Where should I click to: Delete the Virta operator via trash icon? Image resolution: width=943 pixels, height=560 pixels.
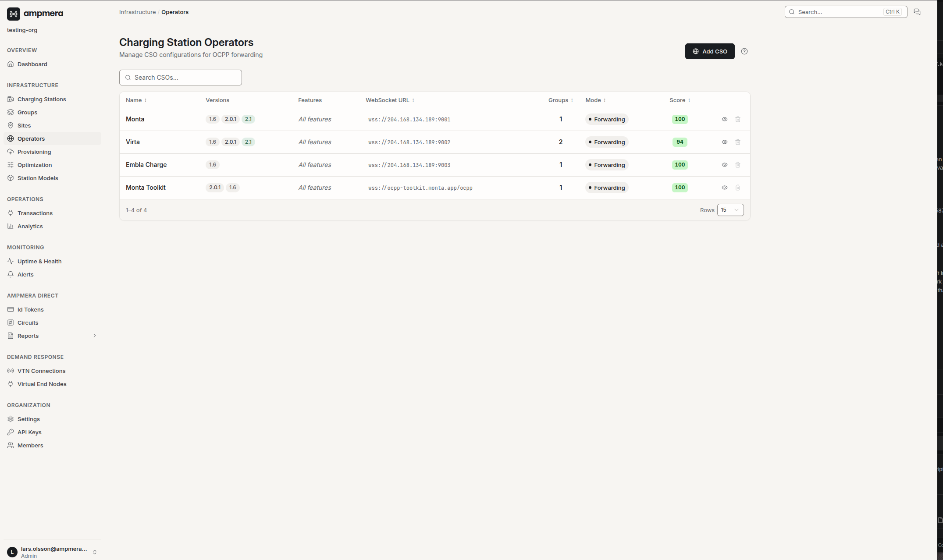[x=738, y=142]
